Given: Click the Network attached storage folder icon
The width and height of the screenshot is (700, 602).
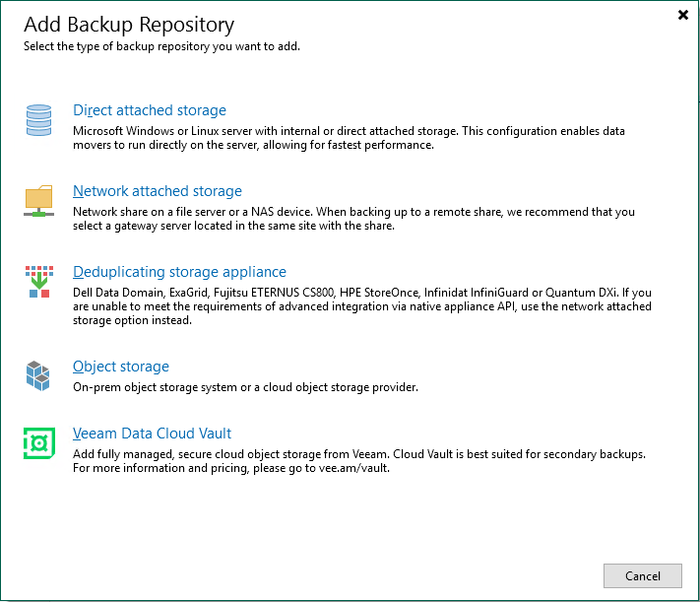Looking at the screenshot, I should pos(38,200).
